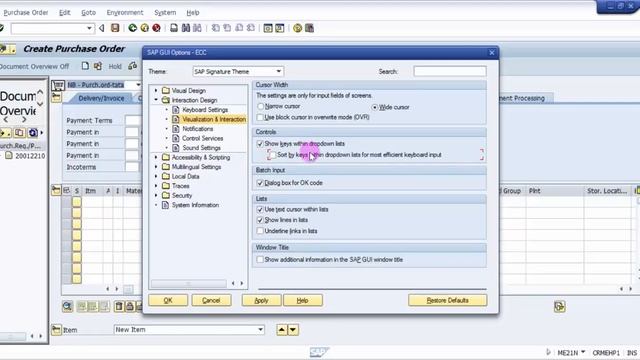Click the Create new document page icon
Image resolution: width=640 pixels, height=360 pixels.
point(85,66)
